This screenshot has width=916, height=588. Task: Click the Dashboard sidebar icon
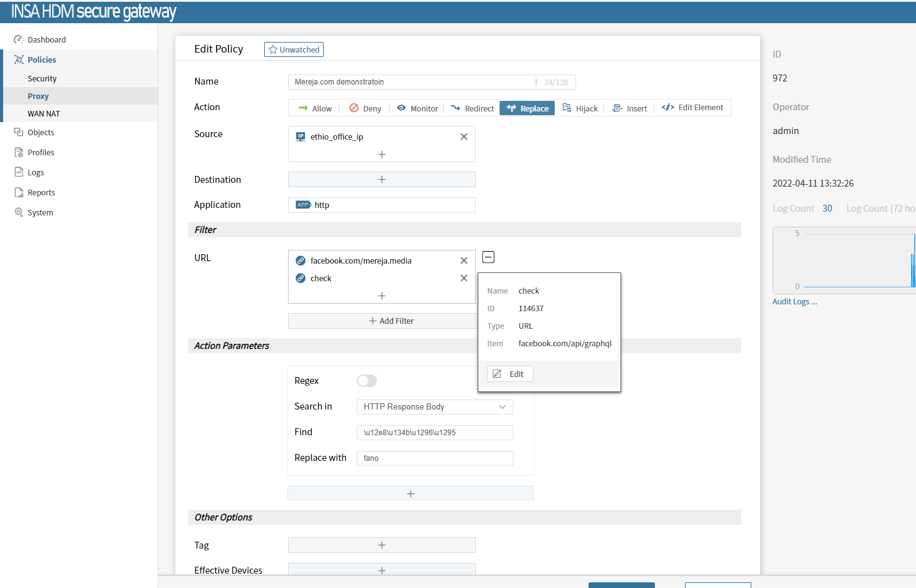tap(19, 39)
